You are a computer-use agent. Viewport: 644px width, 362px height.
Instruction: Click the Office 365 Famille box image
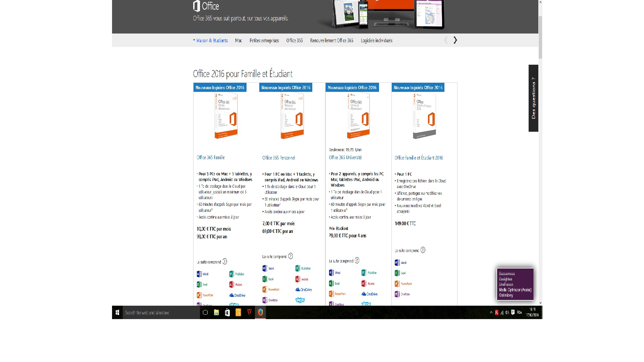click(x=226, y=116)
